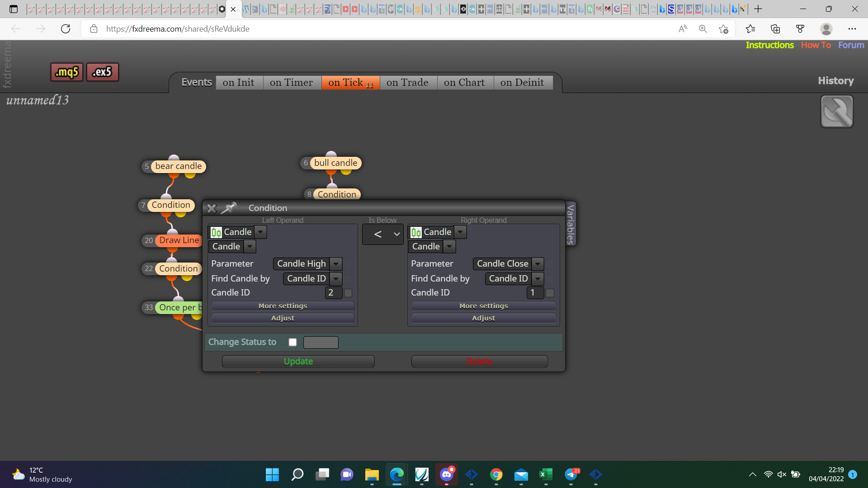Add this page to favorites
This screenshot has width=868, height=488.
(723, 29)
